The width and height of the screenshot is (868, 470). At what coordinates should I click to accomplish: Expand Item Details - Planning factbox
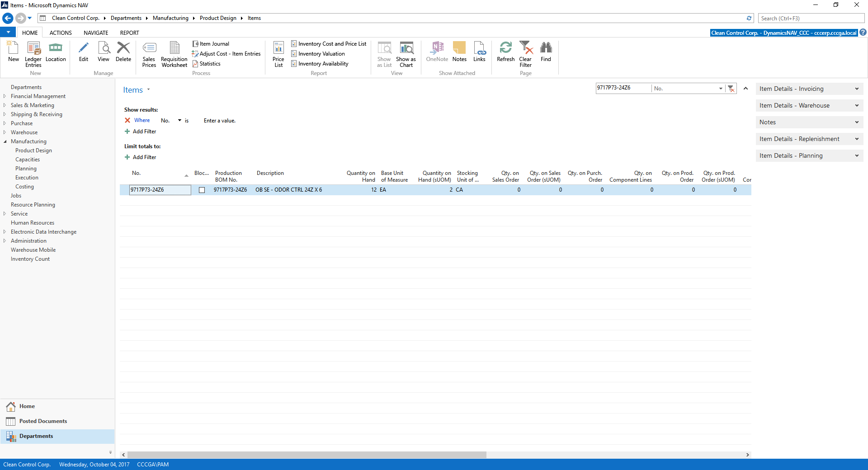pos(809,156)
